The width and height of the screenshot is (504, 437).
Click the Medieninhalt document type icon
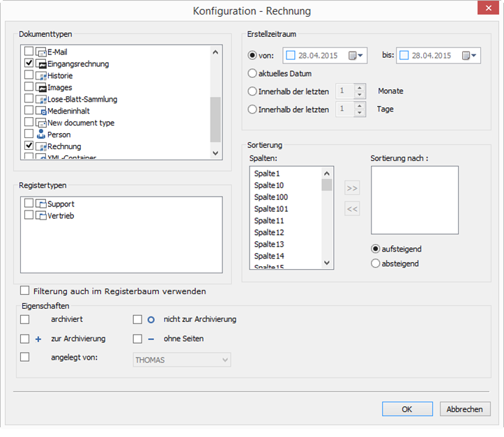(x=41, y=111)
